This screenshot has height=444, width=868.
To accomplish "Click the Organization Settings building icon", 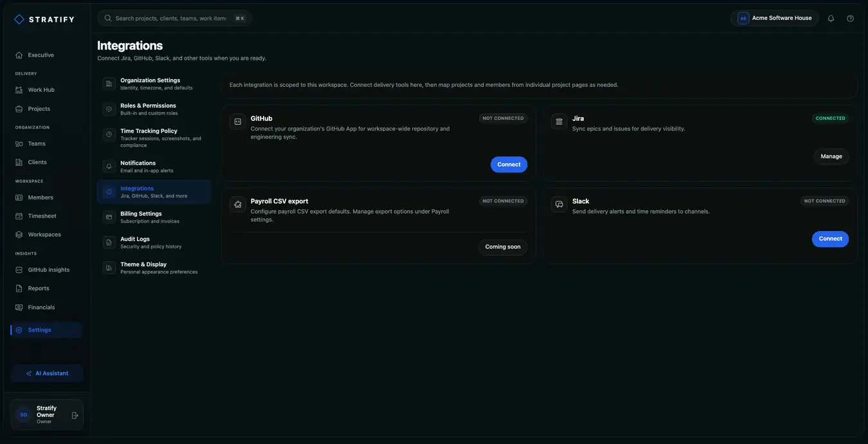I will (109, 84).
